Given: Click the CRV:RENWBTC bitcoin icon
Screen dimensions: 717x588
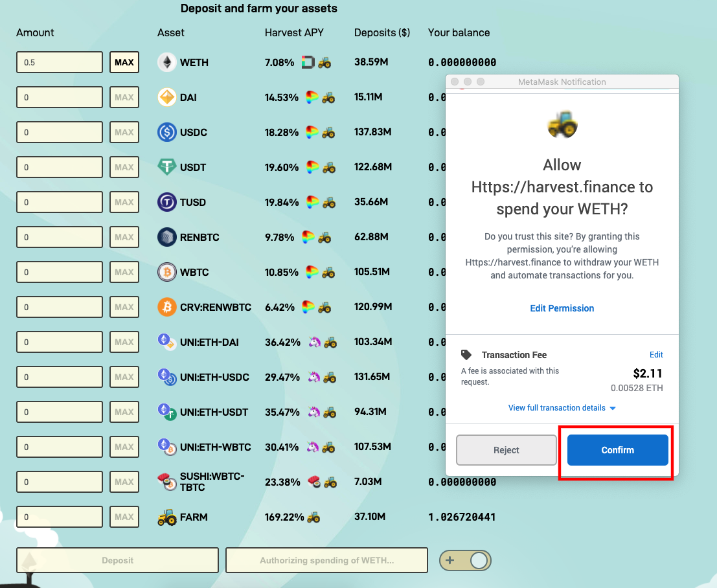Looking at the screenshot, I should [167, 307].
